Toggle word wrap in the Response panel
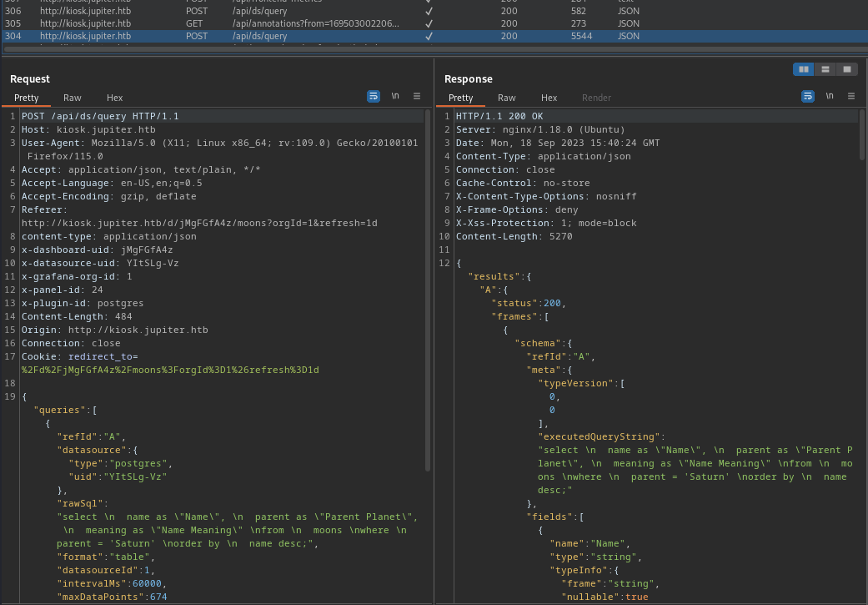 pos(807,96)
